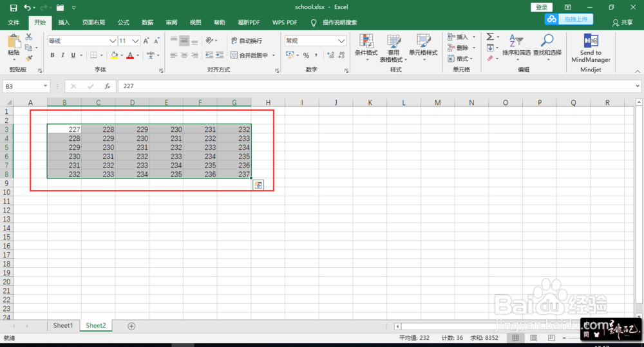The image size is (644, 347).
Task: Open the font size 11 dropdown
Action: [135, 41]
